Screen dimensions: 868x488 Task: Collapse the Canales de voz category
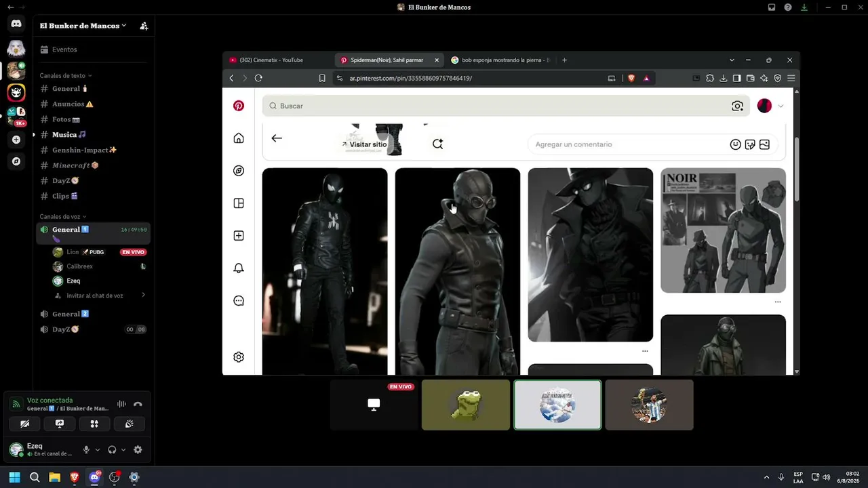[x=62, y=217]
